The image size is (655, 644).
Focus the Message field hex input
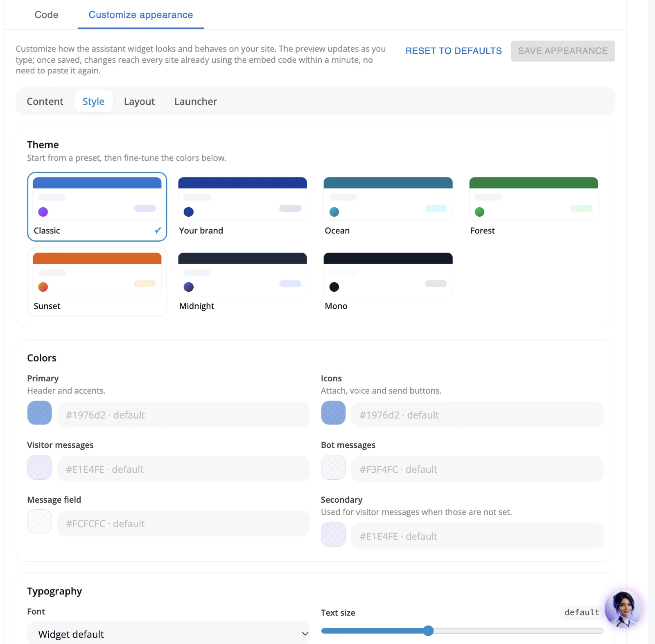pos(183,524)
